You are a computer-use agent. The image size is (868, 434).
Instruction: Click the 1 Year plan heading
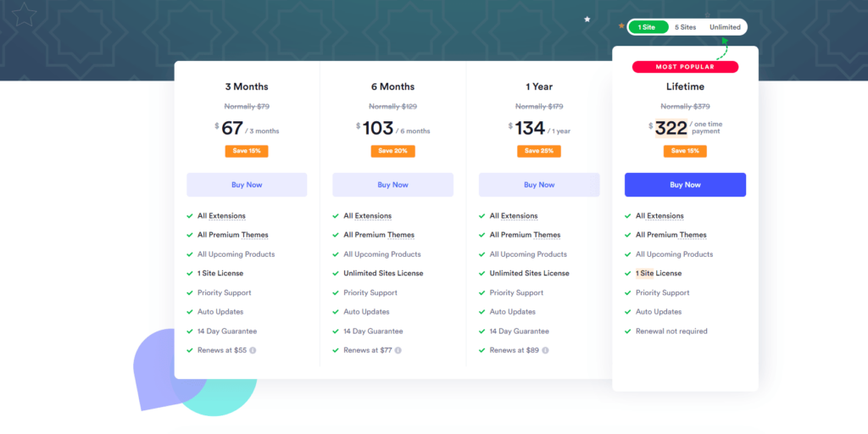539,86
